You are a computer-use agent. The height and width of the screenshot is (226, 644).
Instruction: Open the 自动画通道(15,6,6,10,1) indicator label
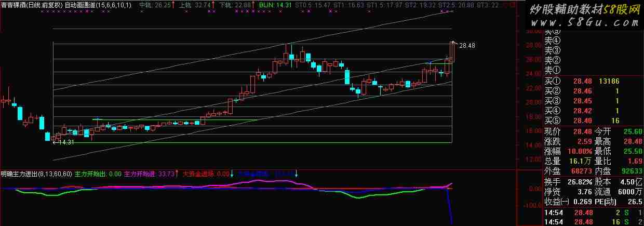99,5
